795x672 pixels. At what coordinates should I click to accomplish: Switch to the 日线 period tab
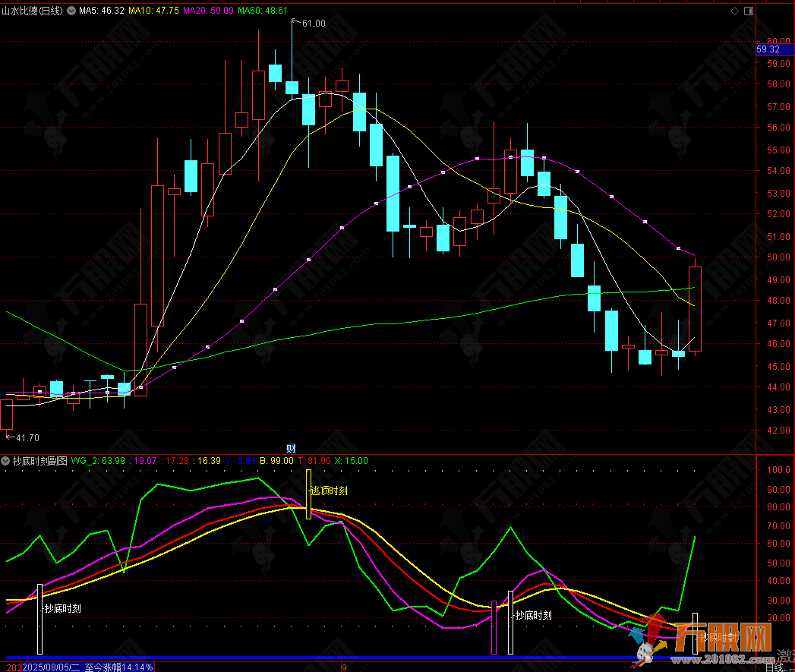click(774, 667)
